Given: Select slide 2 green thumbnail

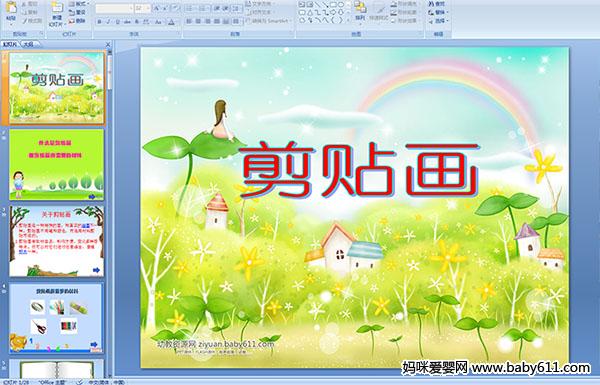Looking at the screenshot, I should click(x=57, y=165).
